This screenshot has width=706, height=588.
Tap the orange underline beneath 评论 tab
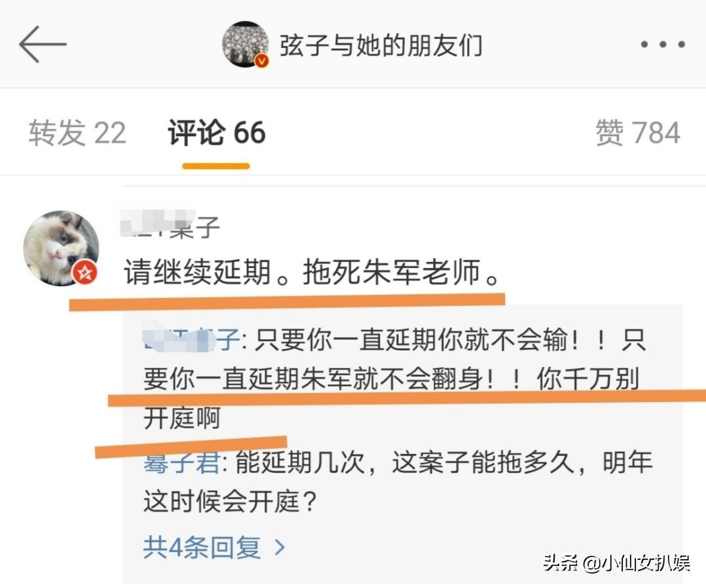point(216,166)
